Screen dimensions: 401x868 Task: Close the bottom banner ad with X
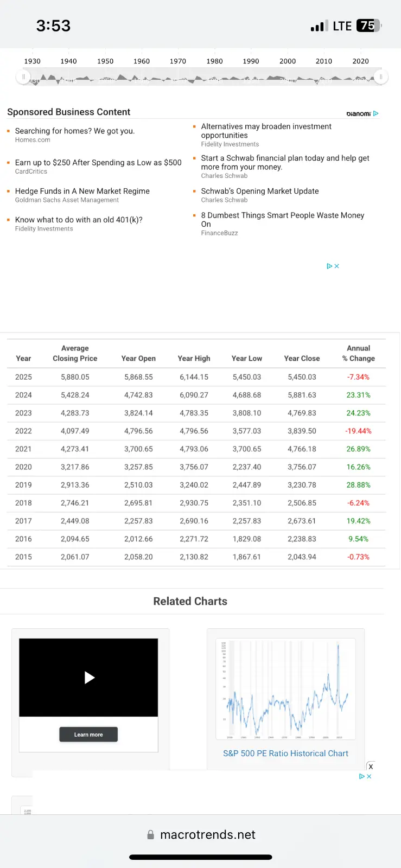(x=371, y=767)
